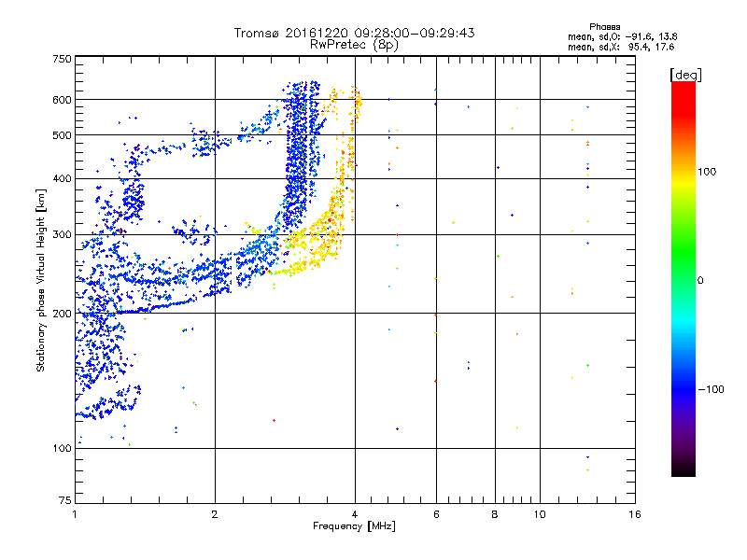This screenshot has height=560, width=747.
Task: Click the x-axis label '2'
Action: [x=215, y=514]
